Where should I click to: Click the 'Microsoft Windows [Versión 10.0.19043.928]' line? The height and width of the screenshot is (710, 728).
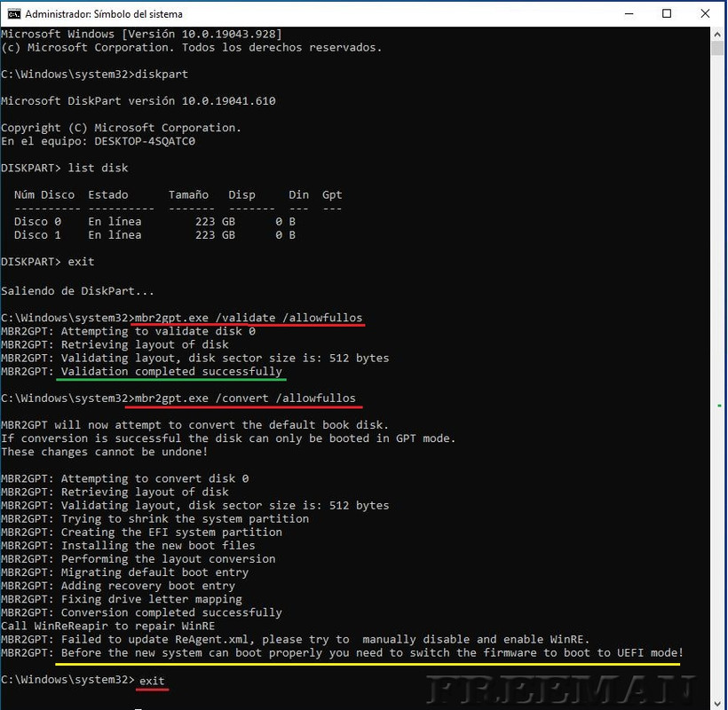point(141,34)
